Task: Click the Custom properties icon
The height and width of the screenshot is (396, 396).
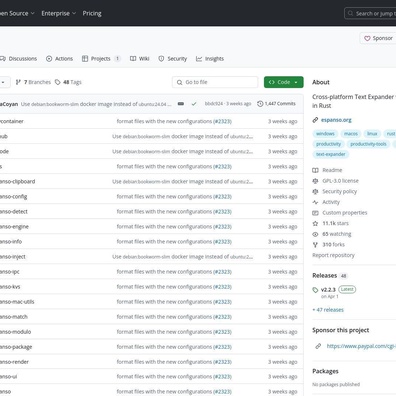Action: [x=315, y=213]
